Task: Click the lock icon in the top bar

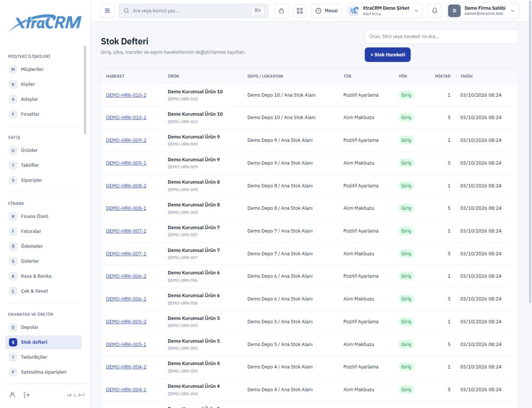Action: [281, 11]
